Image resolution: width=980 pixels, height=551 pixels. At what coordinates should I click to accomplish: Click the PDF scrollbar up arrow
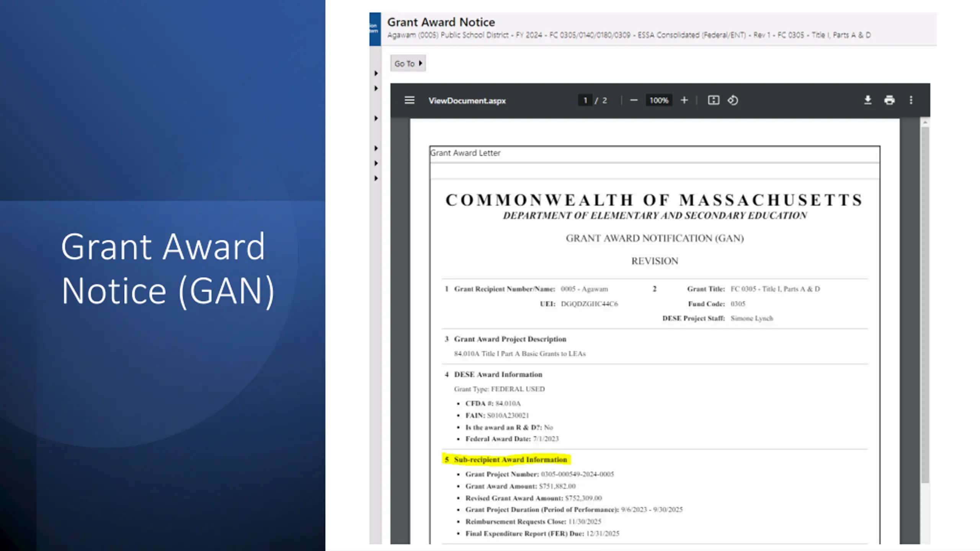coord(925,122)
